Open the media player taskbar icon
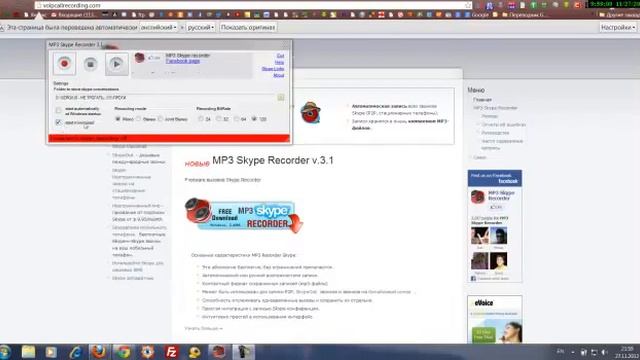The width and height of the screenshot is (640, 360). tap(51, 352)
